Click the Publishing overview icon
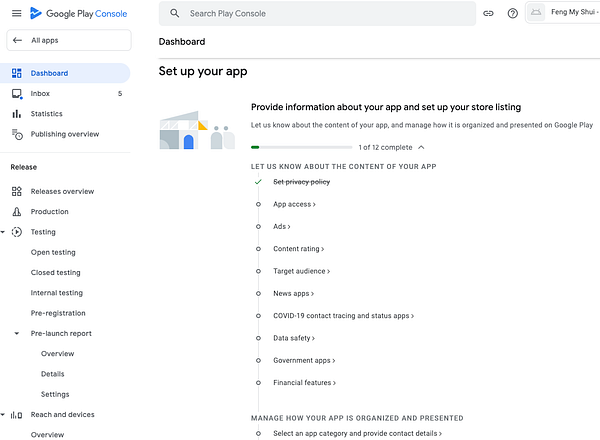 tap(16, 134)
